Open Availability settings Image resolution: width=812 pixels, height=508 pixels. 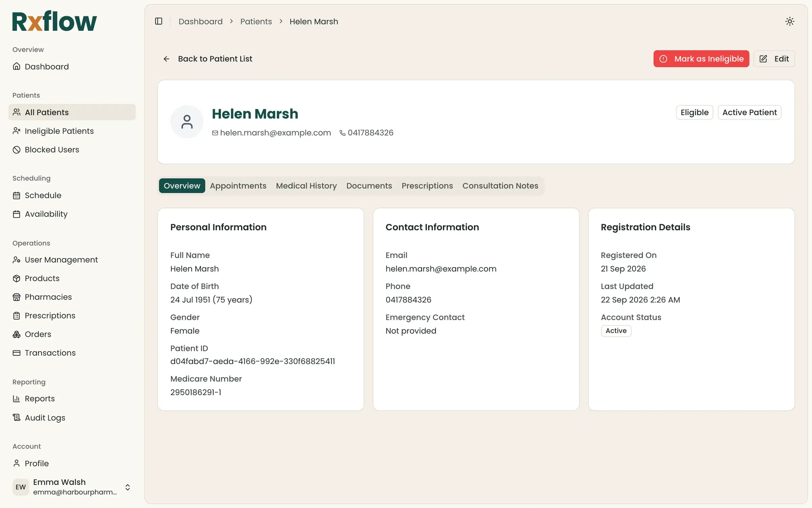pos(72,214)
